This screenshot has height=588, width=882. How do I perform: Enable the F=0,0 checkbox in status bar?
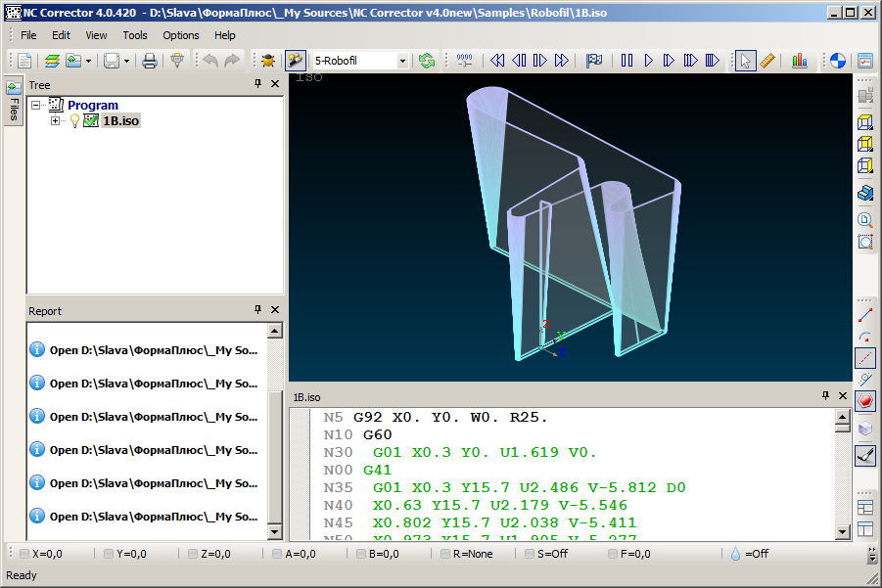coord(613,554)
